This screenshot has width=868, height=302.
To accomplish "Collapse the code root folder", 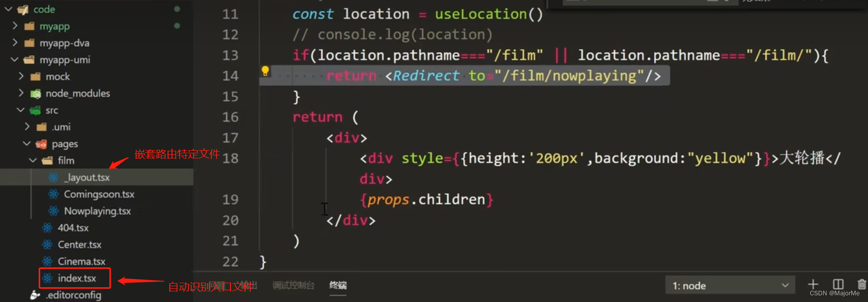I will tap(8, 9).
